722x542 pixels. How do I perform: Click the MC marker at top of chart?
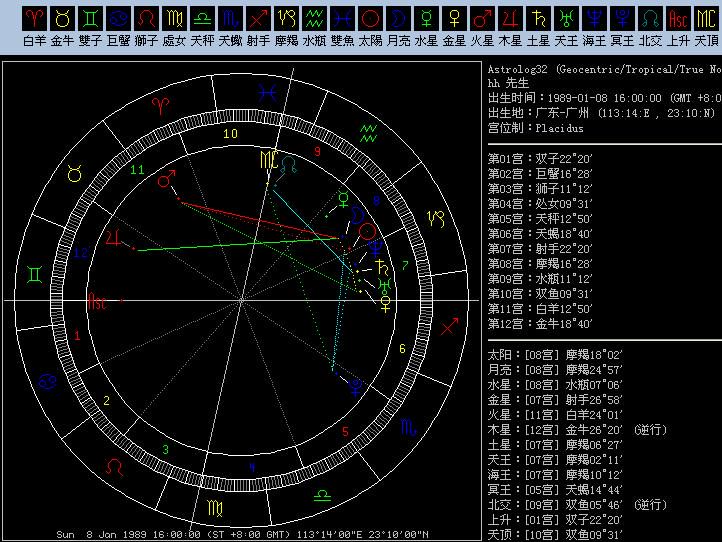pyautogui.click(x=268, y=160)
